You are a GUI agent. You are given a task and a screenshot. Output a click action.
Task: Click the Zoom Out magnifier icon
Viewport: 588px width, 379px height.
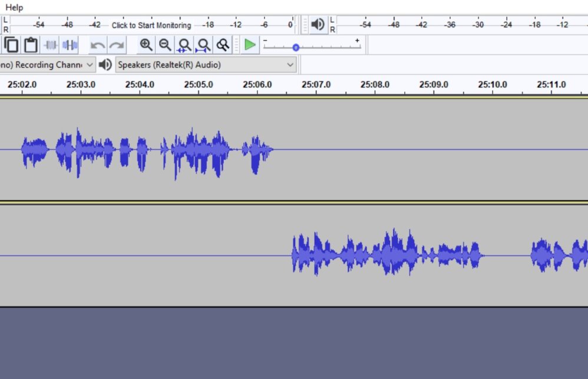165,44
